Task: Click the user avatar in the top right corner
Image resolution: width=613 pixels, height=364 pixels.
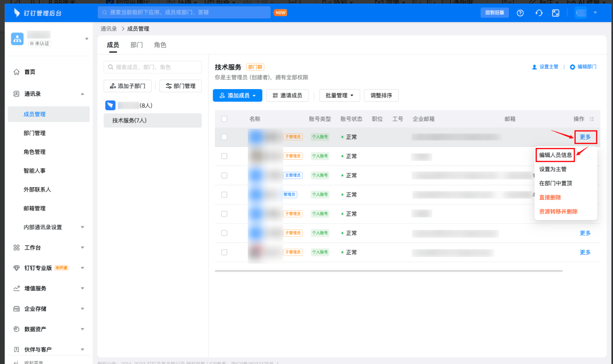Action: tap(581, 13)
